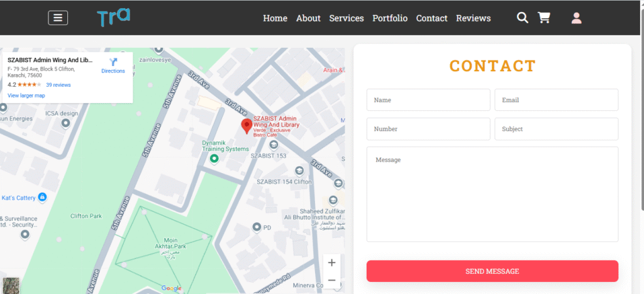The width and height of the screenshot is (644, 294).
Task: Click the Kat's Cattery shop marker
Action: (42, 198)
